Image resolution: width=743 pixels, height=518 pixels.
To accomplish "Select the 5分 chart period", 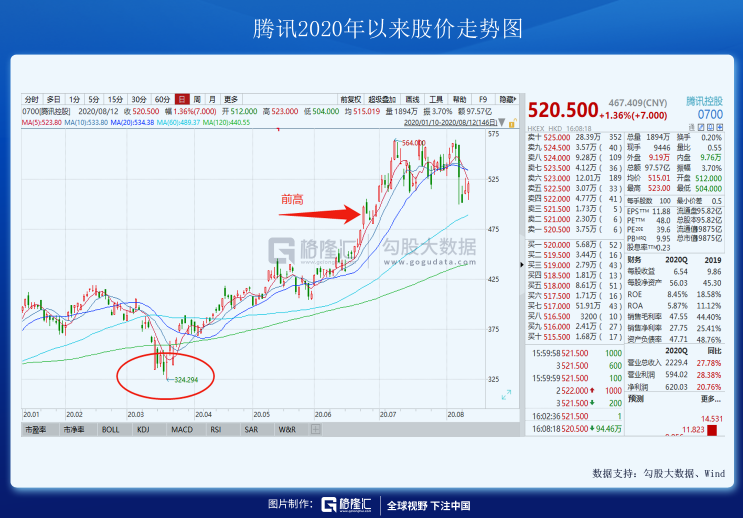I will 93,100.
